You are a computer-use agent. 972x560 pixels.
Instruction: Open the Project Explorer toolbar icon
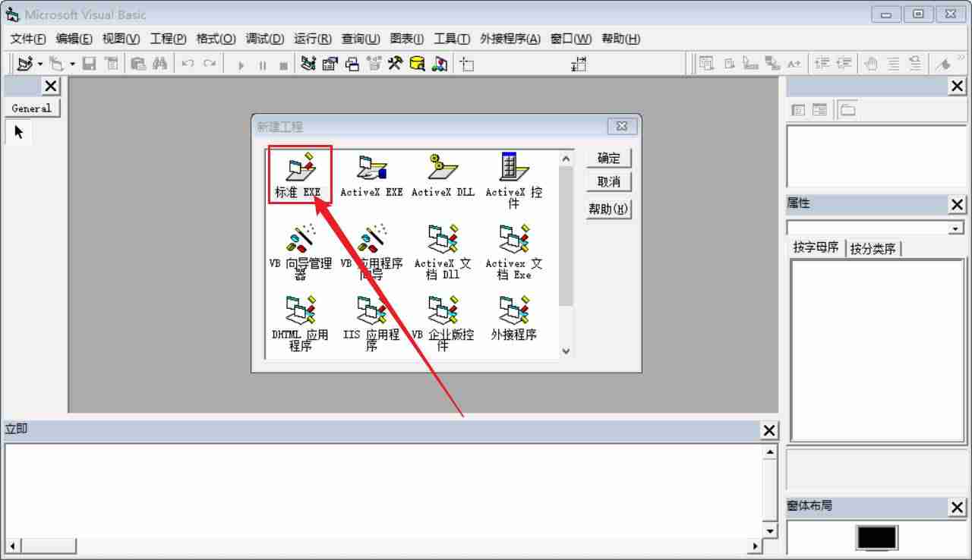coord(308,64)
